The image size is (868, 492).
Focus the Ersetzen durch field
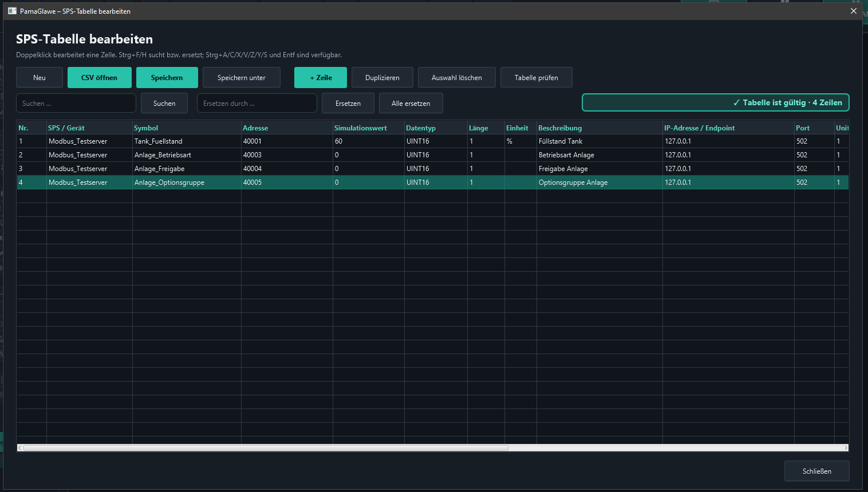(x=257, y=104)
